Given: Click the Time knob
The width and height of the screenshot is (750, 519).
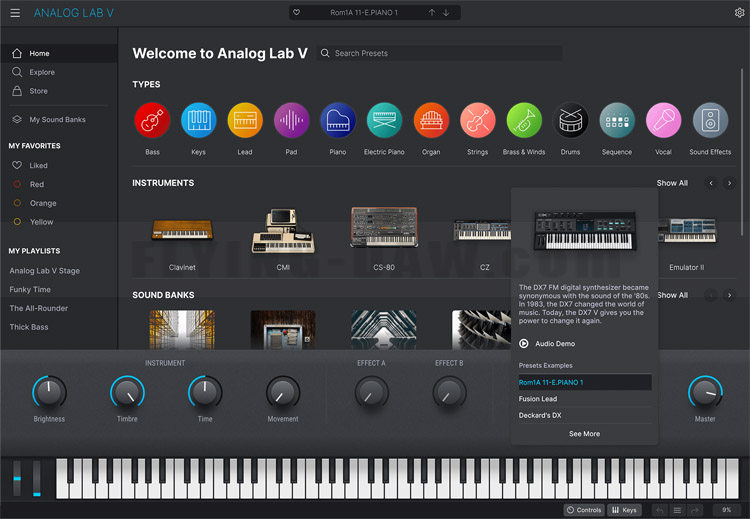Looking at the screenshot, I should click(205, 392).
